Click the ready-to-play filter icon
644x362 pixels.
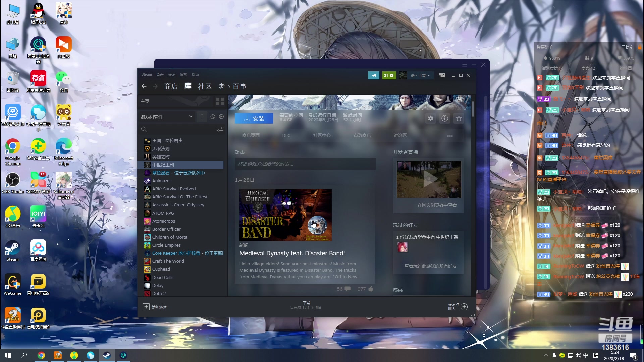tap(221, 116)
